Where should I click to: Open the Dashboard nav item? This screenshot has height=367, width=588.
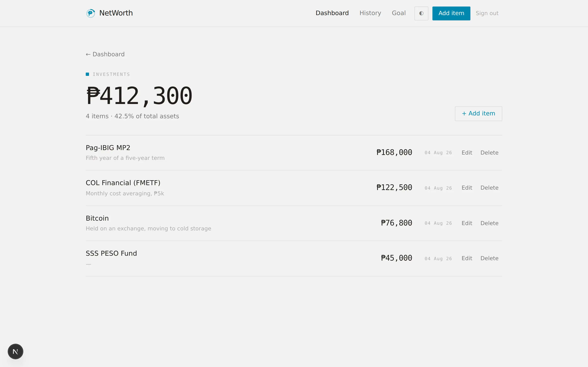click(332, 13)
